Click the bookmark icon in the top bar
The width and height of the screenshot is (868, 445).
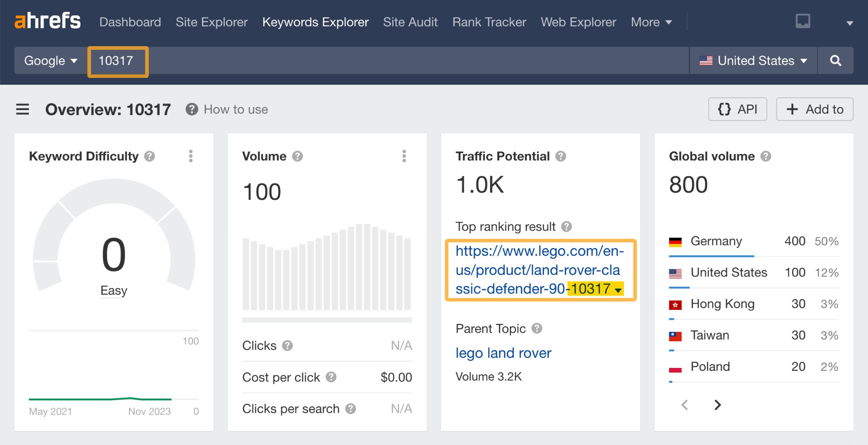[x=804, y=21]
